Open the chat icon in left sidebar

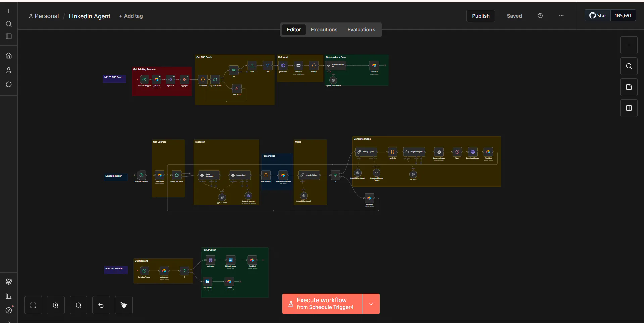(x=9, y=85)
